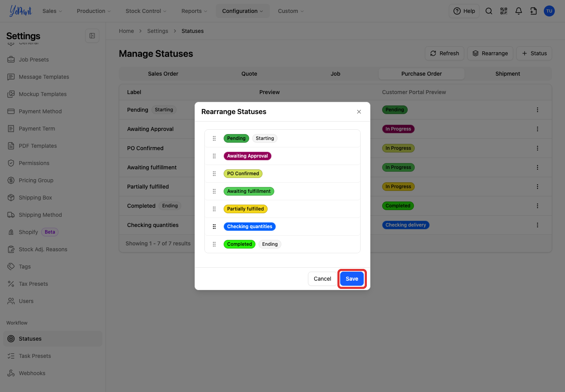Open Webhooks in sidebar
This screenshot has width=565, height=392.
click(x=53, y=373)
